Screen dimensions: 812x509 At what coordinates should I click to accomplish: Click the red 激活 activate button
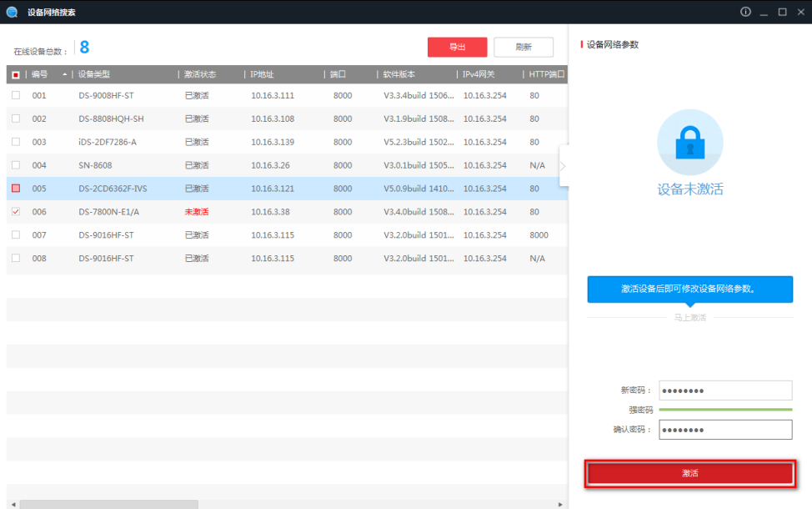pos(690,473)
